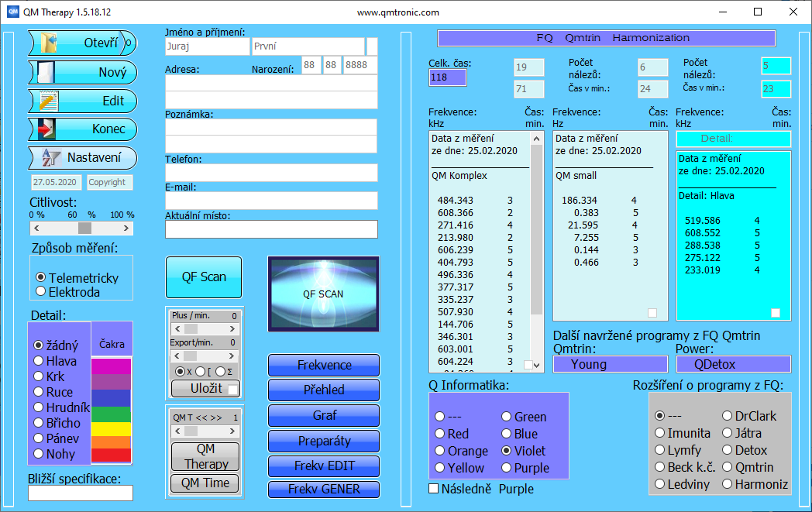The height and width of the screenshot is (512, 812).
Task: Select frequency 519.586 in Detail Hlava
Action: [x=722, y=221]
